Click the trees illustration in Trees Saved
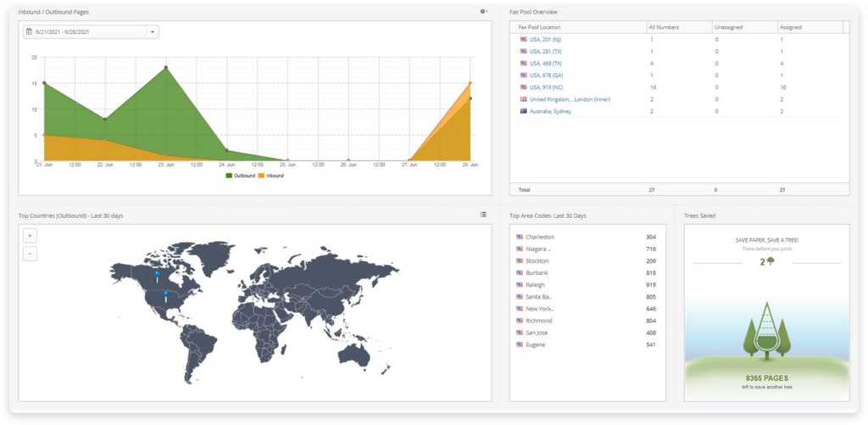Screen dimensions: 868x425 [766, 330]
